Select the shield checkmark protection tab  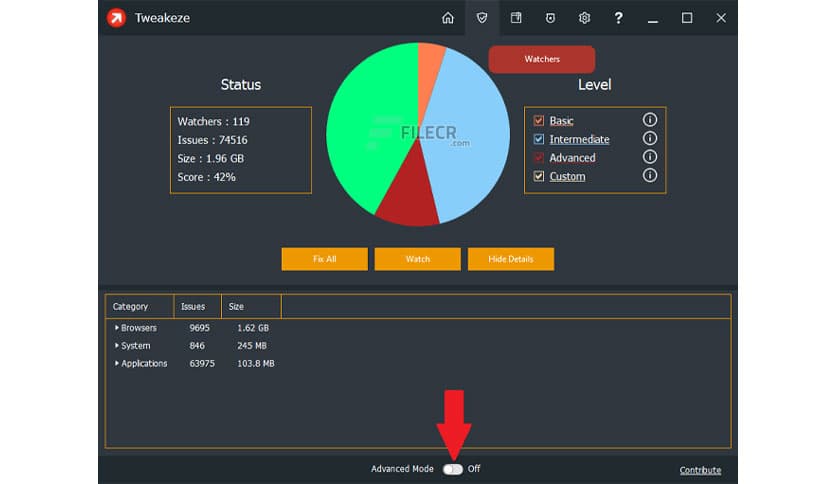(x=482, y=18)
